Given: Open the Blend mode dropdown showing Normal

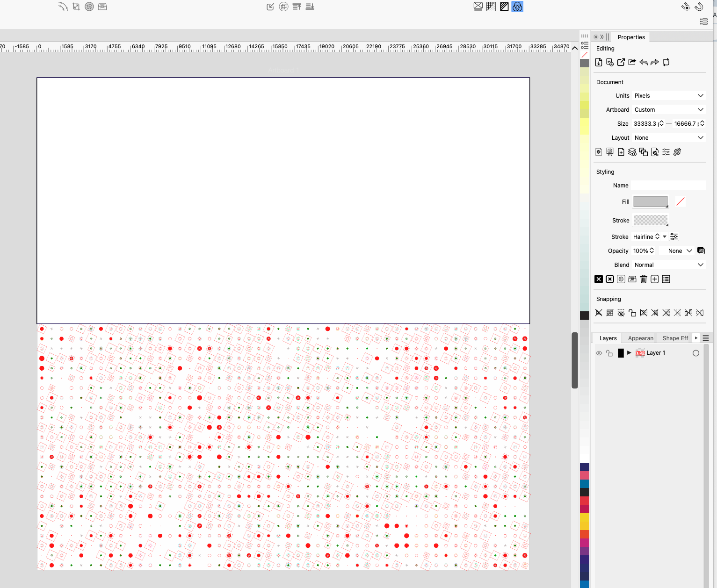Looking at the screenshot, I should [668, 265].
